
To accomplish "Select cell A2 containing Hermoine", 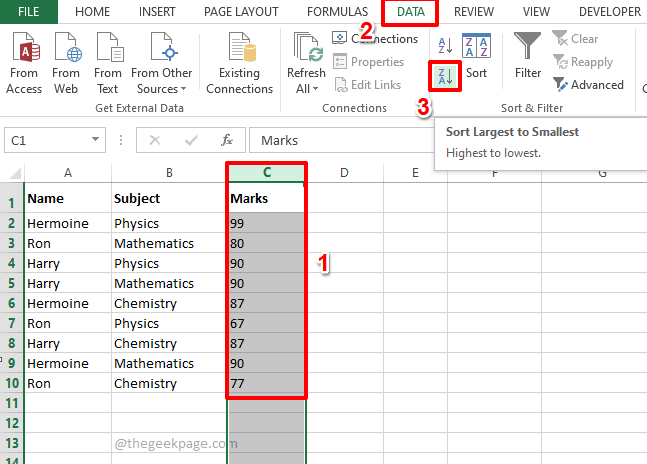I will click(x=66, y=223).
